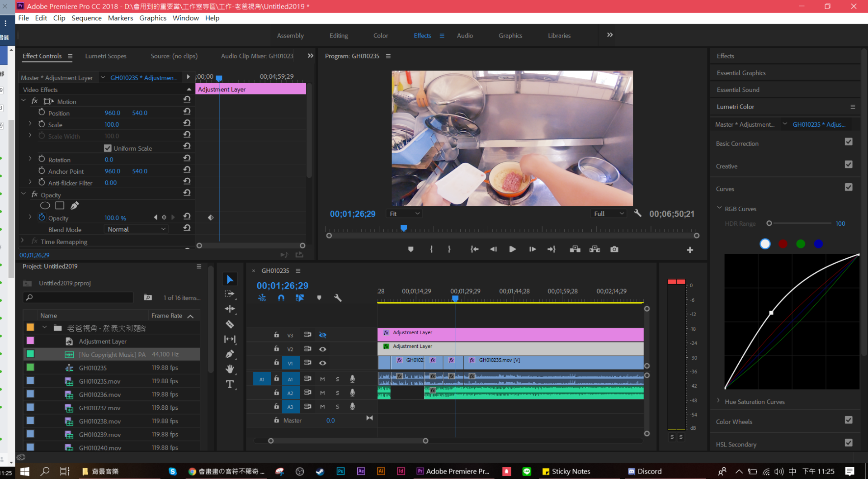
Task: Select free draw bezier mask pen
Action: [x=75, y=205]
